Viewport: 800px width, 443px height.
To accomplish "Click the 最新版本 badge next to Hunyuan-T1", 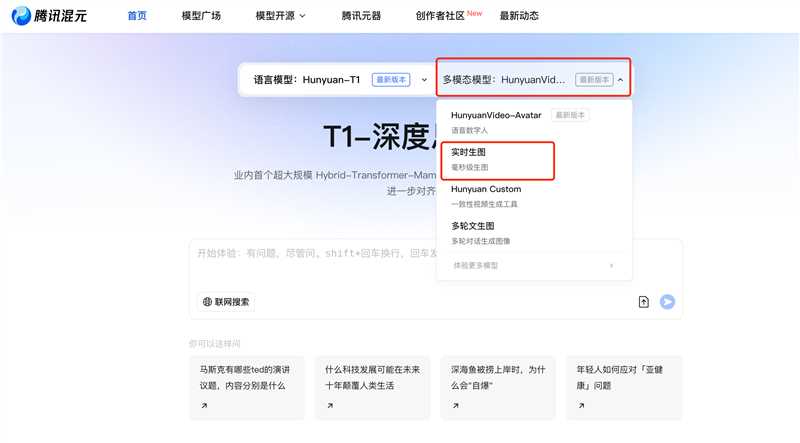I will [391, 80].
